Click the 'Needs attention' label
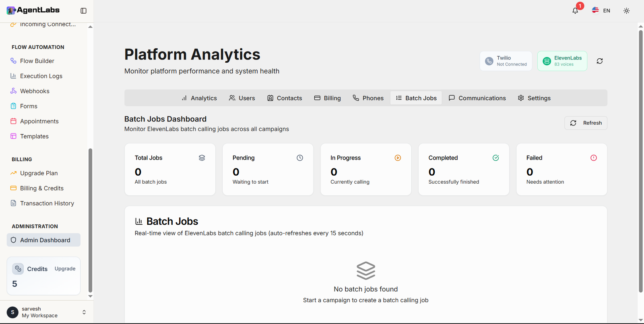This screenshot has width=644, height=324. coord(545,182)
